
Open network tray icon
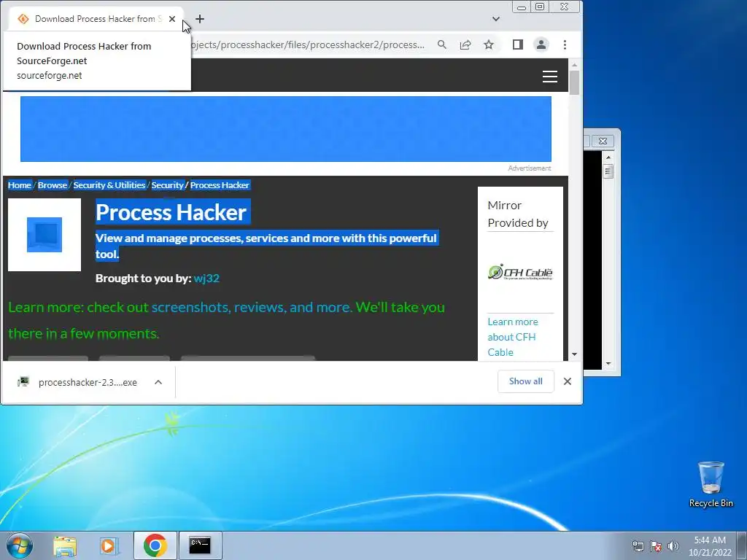(x=638, y=545)
